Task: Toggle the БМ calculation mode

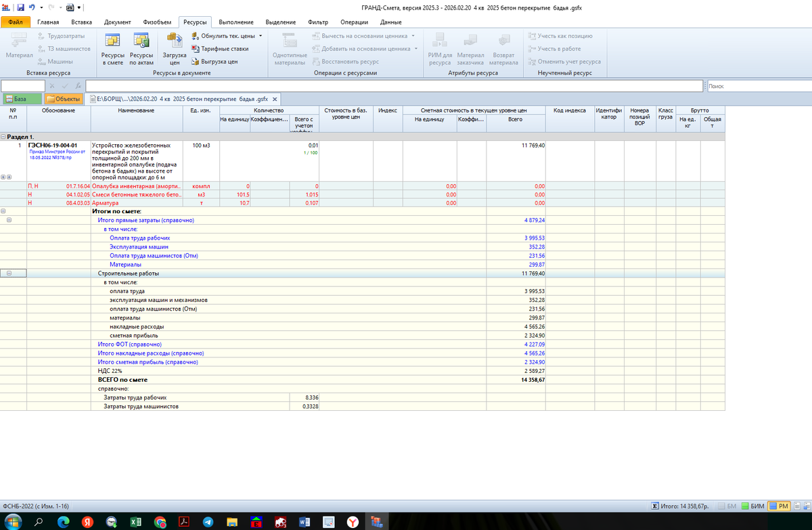Action: click(727, 506)
